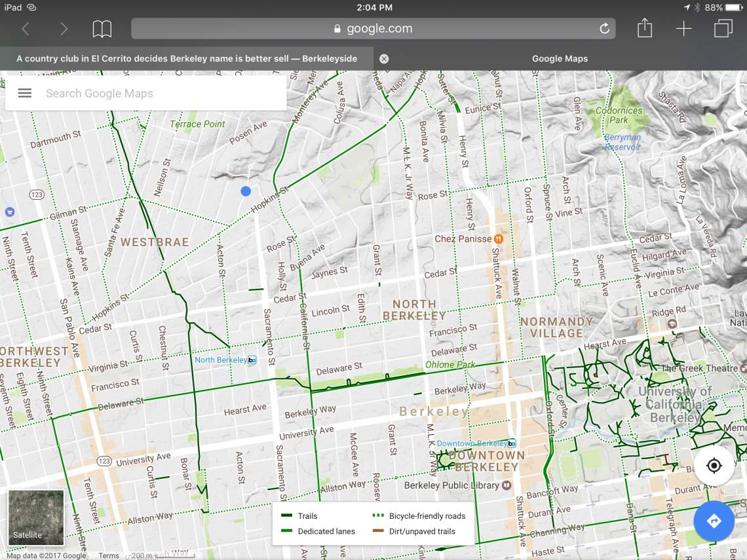Tap the Berryman Reservoir label

(x=622, y=142)
